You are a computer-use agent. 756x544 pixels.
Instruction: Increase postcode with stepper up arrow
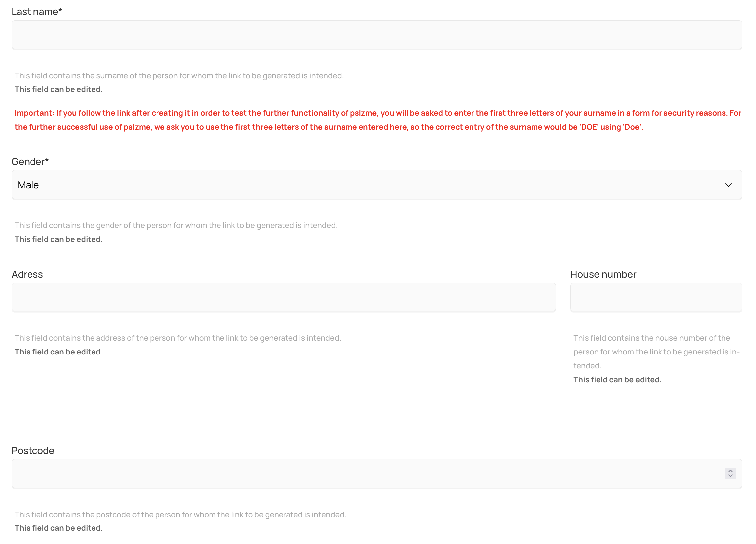(x=730, y=471)
